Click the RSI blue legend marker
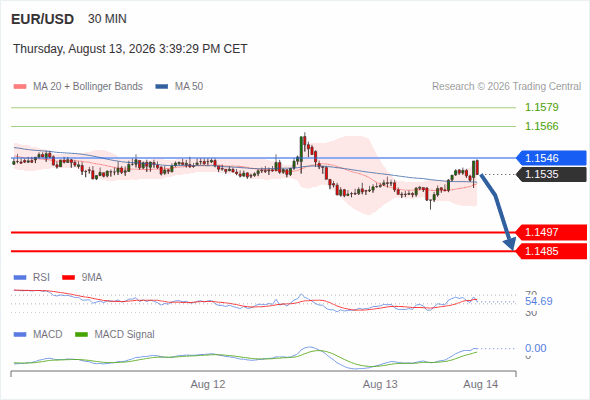 click(x=20, y=278)
